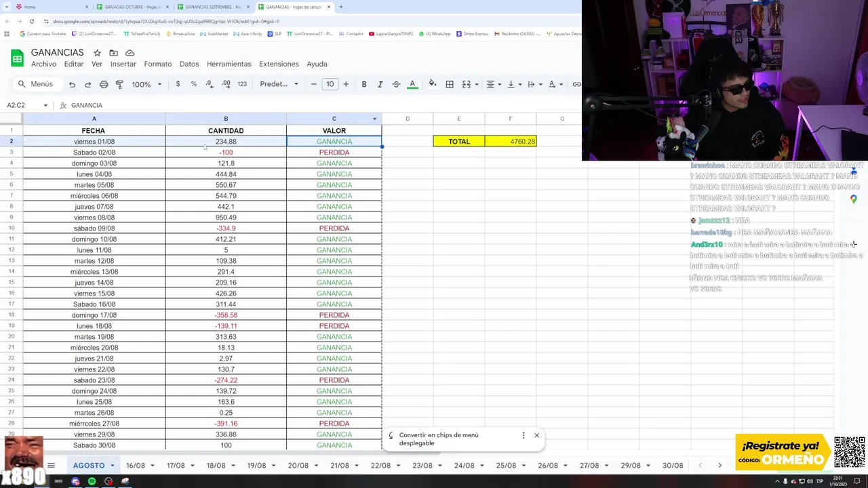Open the AGOSTO sheet tab menu arrow

click(x=112, y=466)
